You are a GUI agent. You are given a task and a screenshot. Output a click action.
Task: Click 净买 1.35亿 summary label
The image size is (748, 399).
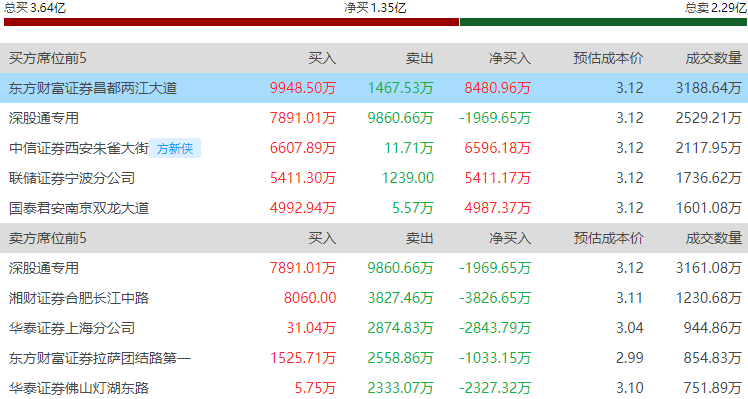[x=375, y=8]
